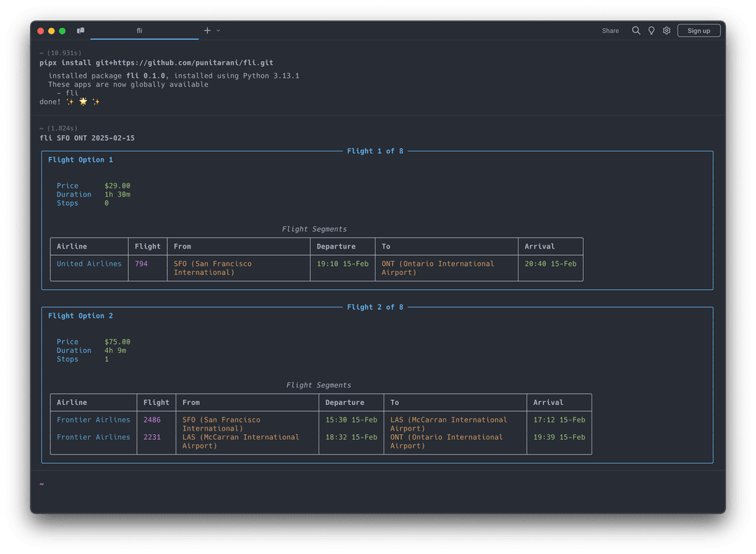Click flight number 794

141,263
